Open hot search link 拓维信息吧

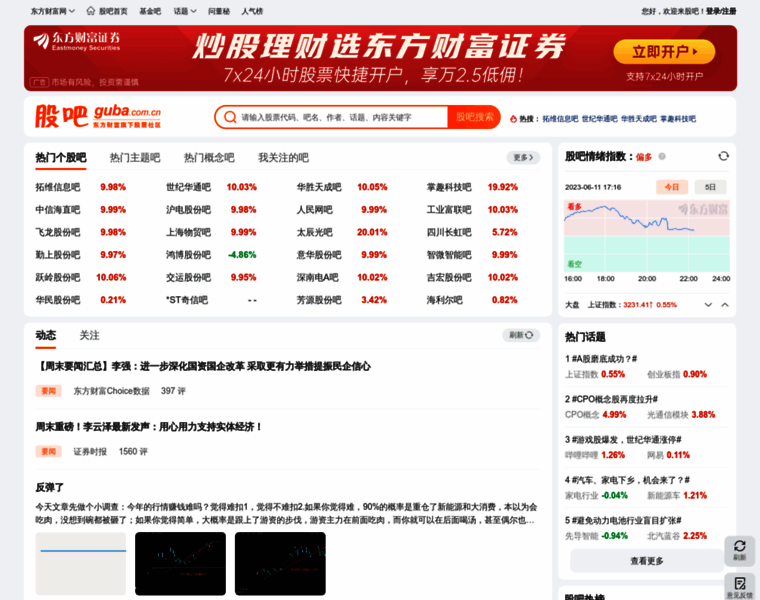point(560,119)
